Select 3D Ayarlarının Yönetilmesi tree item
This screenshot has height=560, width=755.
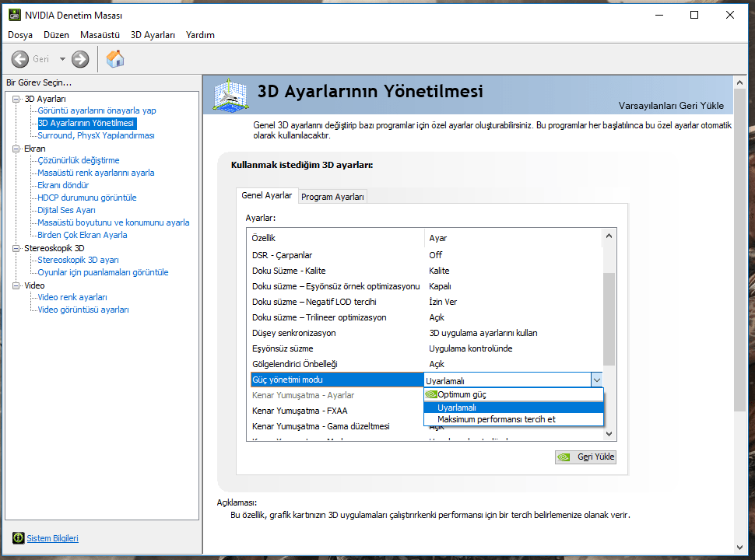point(87,123)
